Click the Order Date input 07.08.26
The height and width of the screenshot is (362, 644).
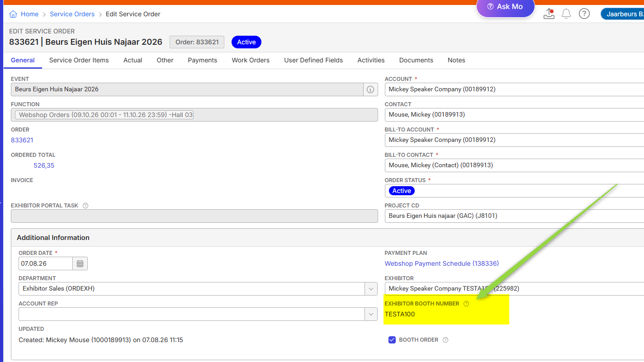(46, 263)
